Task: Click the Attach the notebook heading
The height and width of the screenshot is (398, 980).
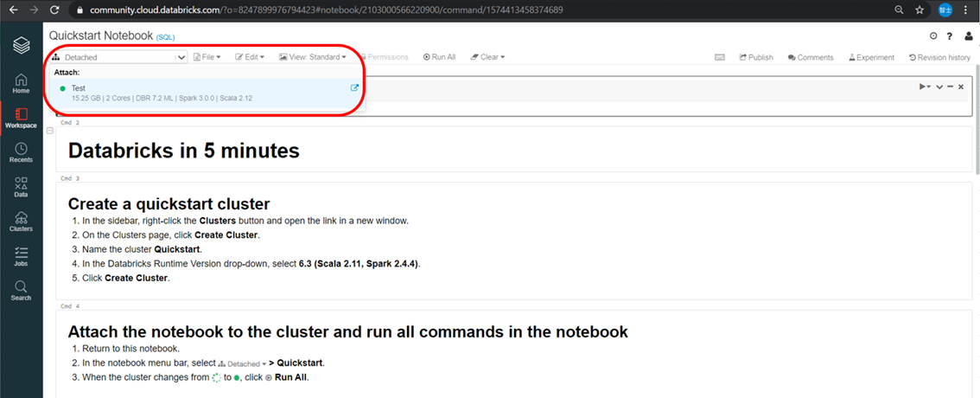Action: tap(347, 331)
